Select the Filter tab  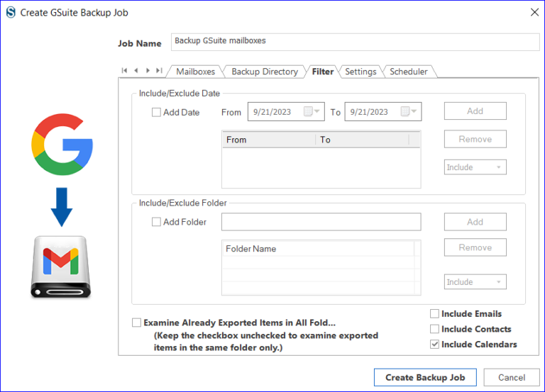click(323, 72)
